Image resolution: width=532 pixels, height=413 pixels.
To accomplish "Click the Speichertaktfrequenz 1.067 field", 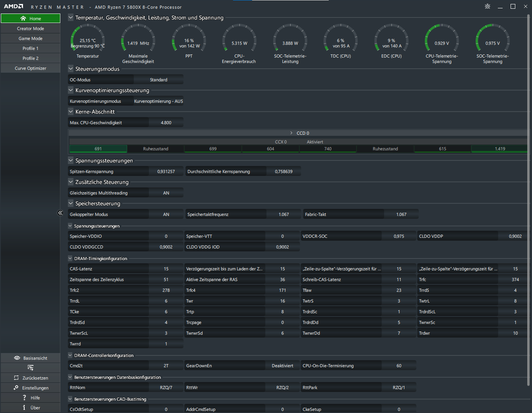I will point(283,214).
